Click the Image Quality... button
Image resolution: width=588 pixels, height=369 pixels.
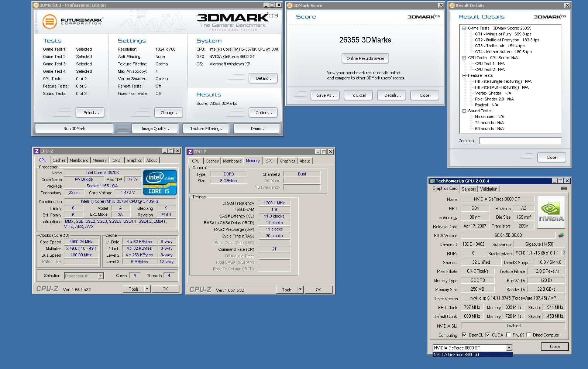coord(156,129)
